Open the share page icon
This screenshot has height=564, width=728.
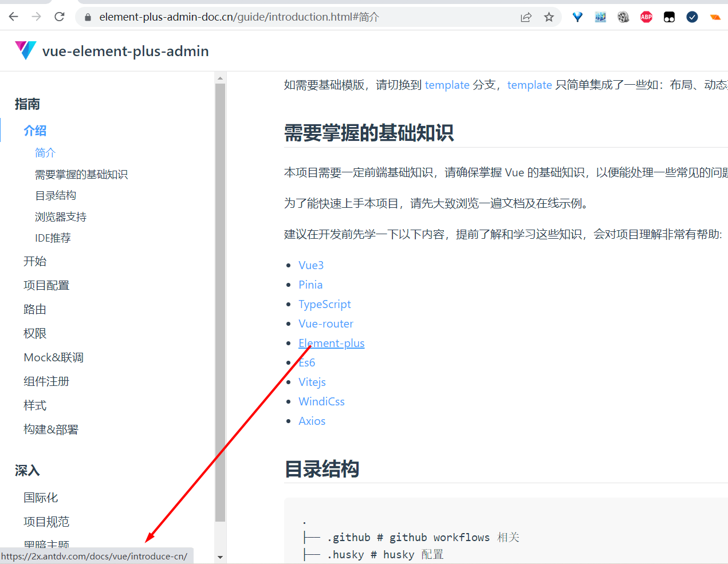[526, 17]
